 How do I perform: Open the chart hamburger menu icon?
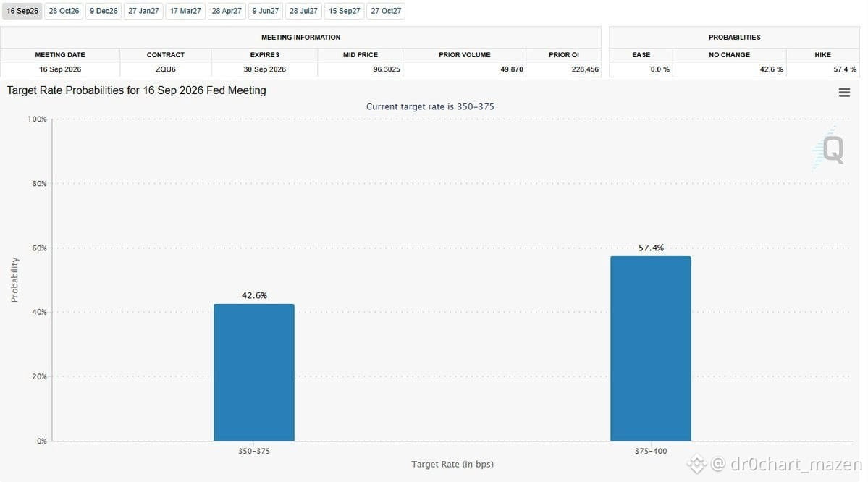[x=843, y=93]
